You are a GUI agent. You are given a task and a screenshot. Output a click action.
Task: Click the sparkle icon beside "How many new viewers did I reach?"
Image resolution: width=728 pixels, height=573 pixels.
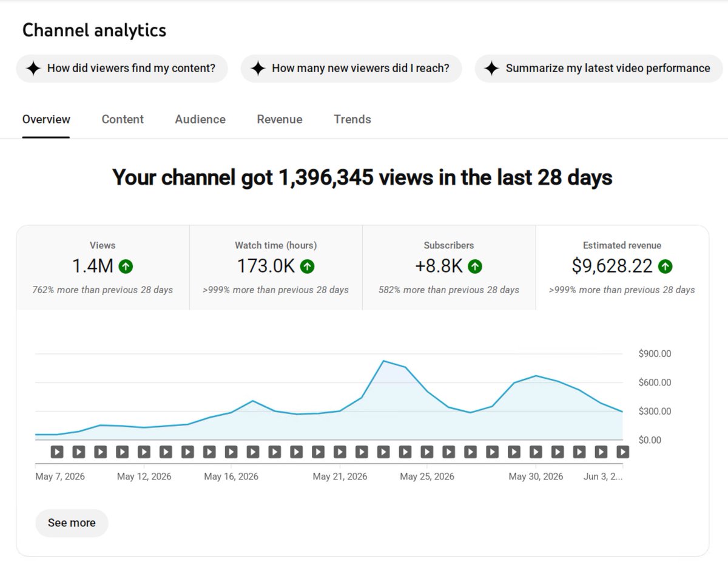coord(258,68)
